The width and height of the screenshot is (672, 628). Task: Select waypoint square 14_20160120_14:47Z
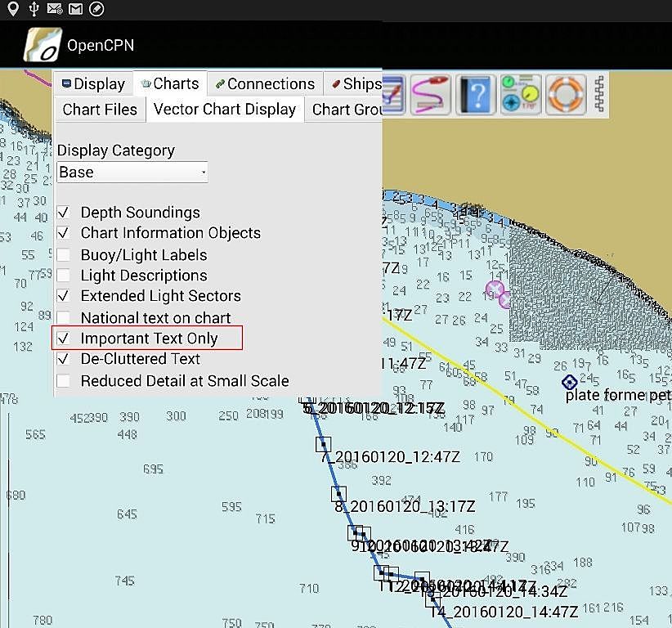click(432, 599)
